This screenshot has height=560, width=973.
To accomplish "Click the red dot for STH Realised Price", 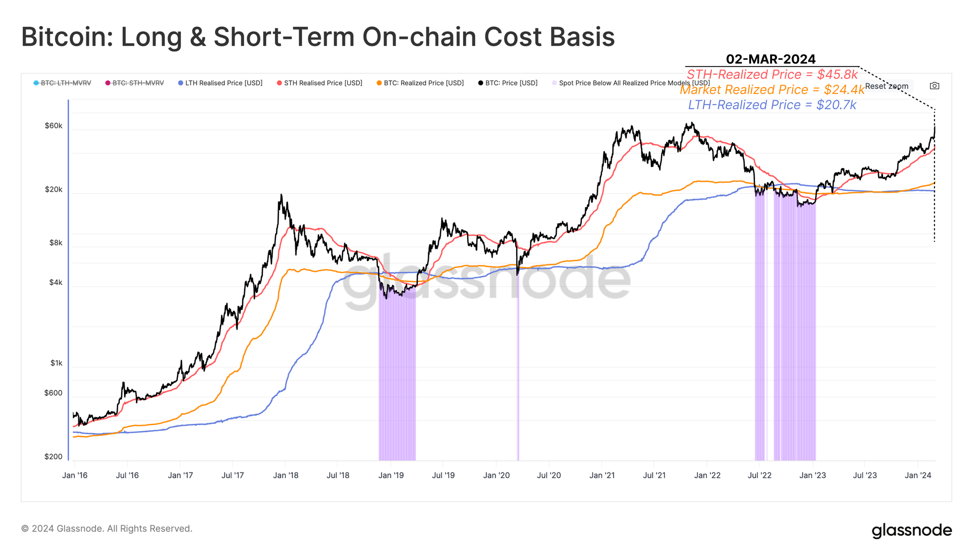I will coord(279,83).
